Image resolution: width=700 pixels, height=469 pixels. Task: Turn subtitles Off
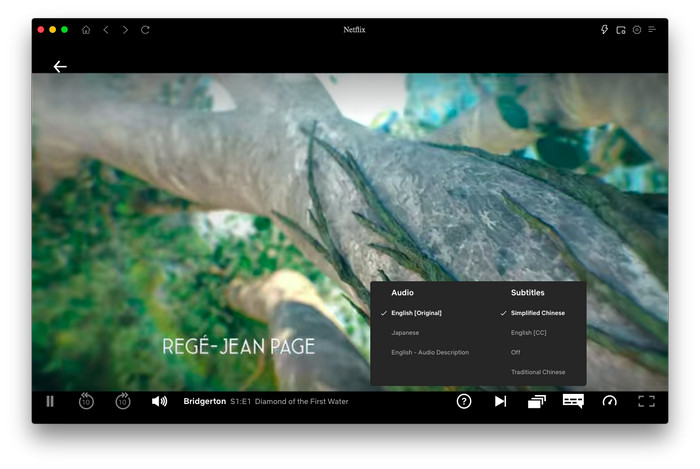point(516,352)
